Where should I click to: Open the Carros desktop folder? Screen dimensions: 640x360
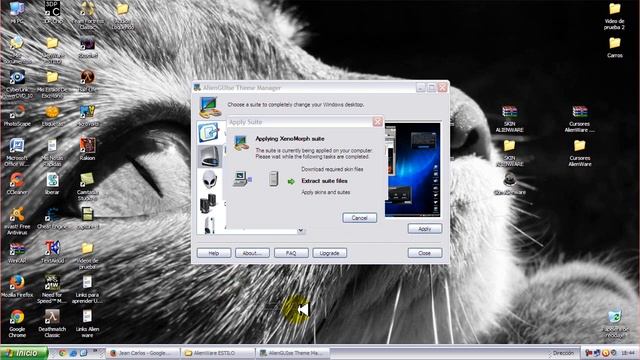615,47
